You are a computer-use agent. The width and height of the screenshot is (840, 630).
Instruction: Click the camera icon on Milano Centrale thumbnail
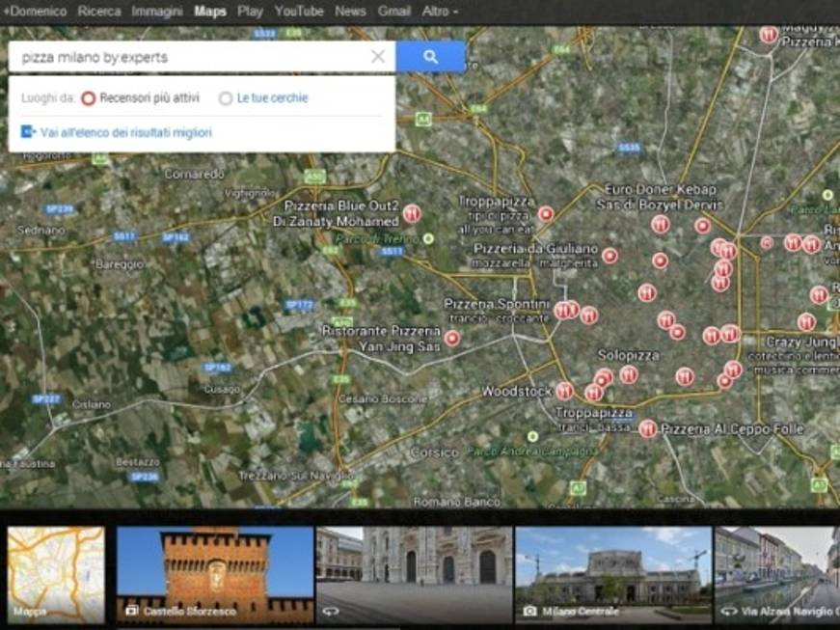pos(529,611)
